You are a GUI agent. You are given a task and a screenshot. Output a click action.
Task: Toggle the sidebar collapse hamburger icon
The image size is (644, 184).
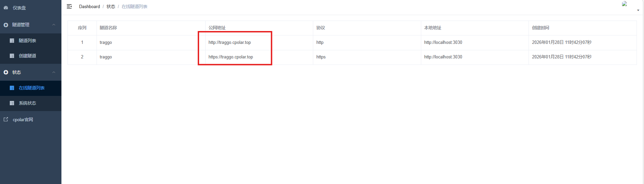point(69,6)
